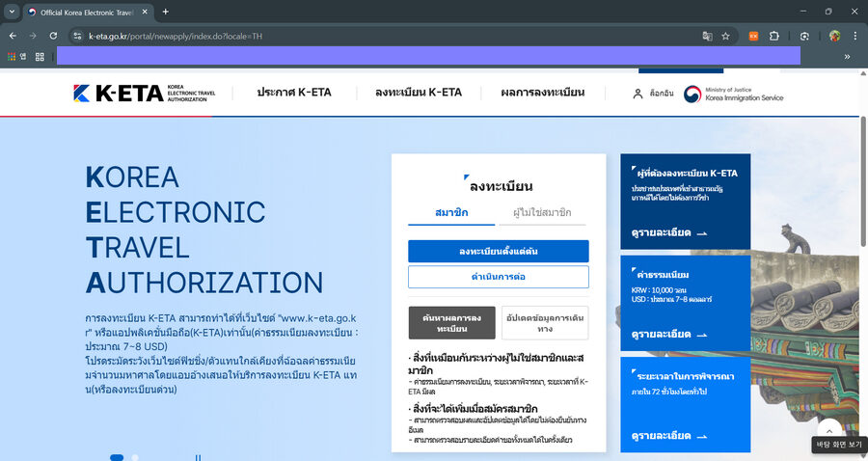View site information icon in address bar
This screenshot has width=868, height=461.
(x=77, y=36)
